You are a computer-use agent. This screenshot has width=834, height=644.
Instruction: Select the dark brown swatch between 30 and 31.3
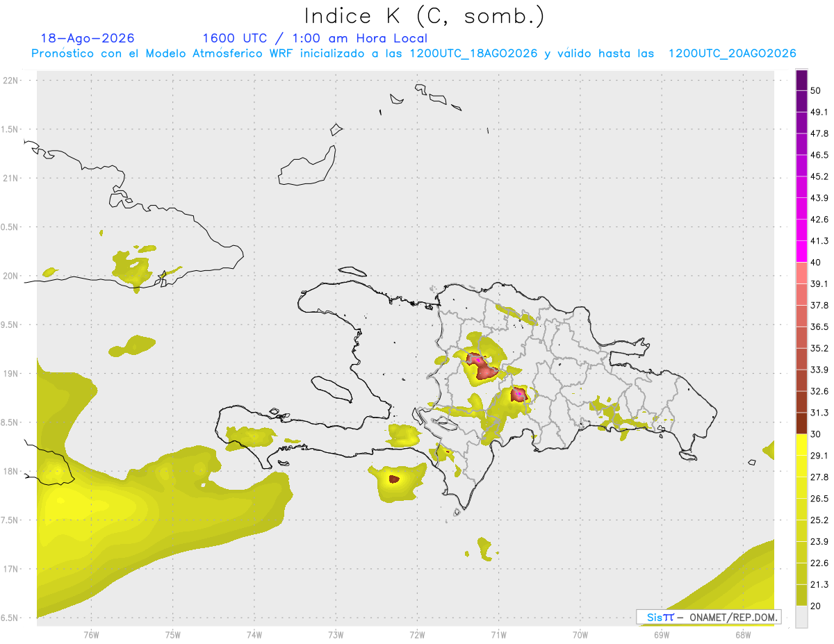(802, 423)
